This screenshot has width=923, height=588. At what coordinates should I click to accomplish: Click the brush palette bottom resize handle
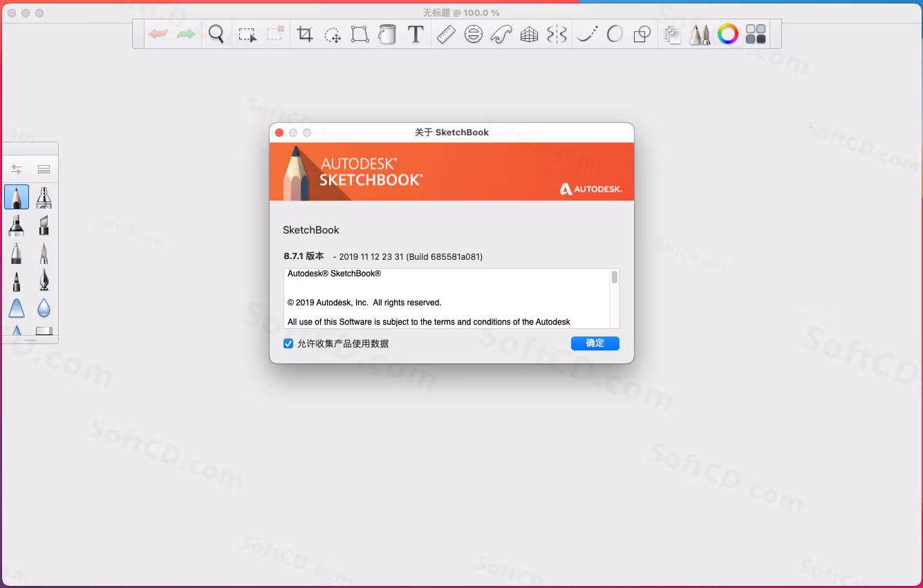click(x=30, y=340)
